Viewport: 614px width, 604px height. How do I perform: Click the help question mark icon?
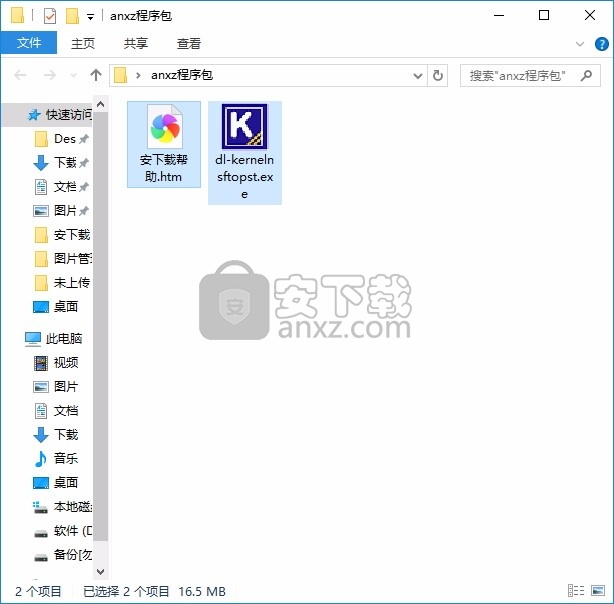coord(601,43)
